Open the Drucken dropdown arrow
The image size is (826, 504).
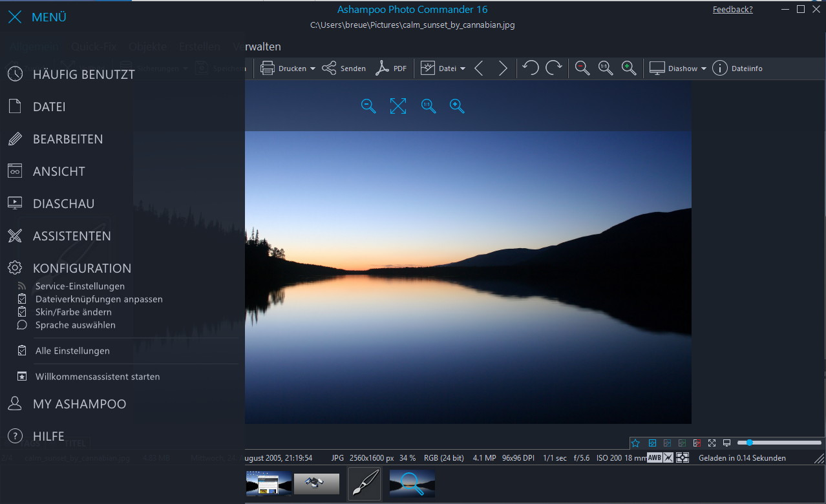[x=313, y=68]
